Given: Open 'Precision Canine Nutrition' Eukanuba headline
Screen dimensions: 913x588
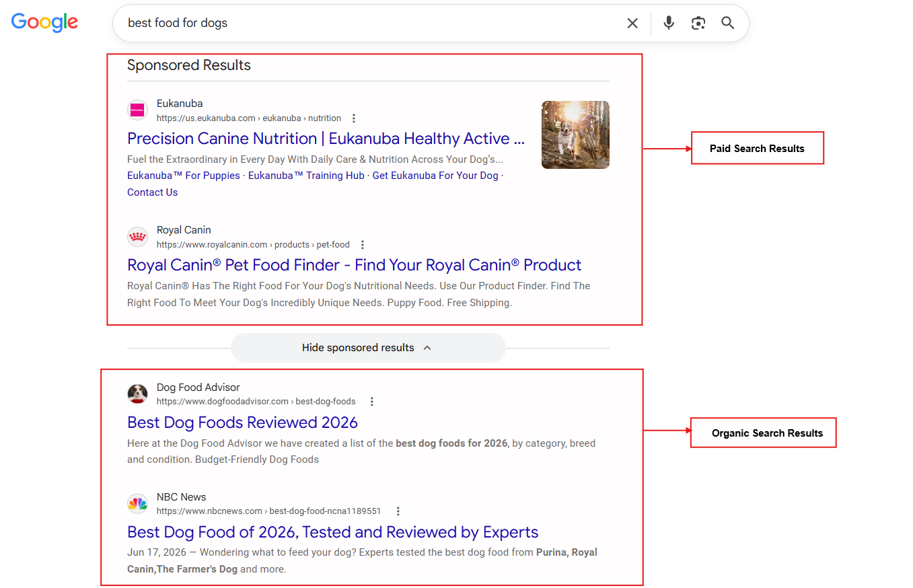Looking at the screenshot, I should [x=326, y=139].
